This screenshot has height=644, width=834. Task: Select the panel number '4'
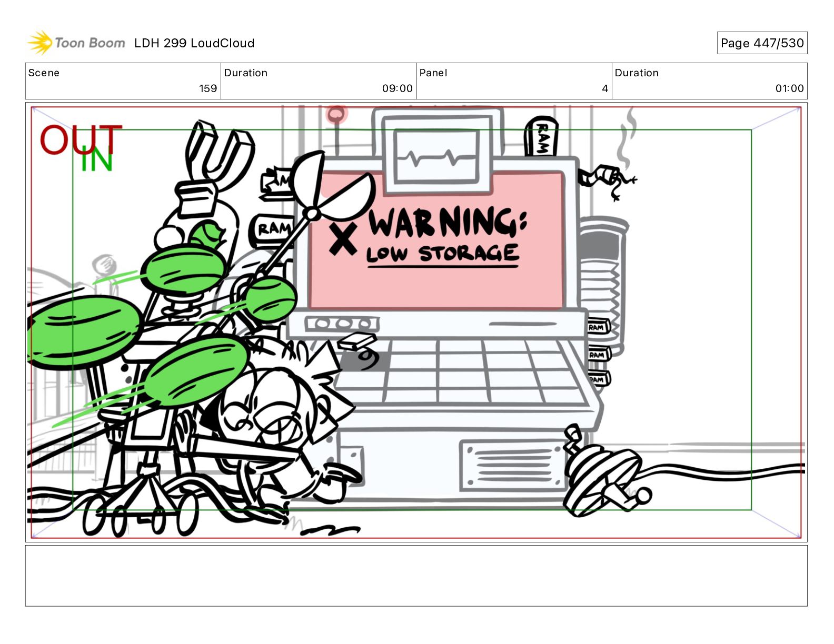click(605, 88)
